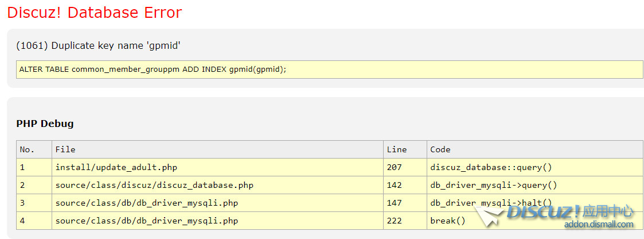Click the 'Code' column header

click(x=535, y=149)
